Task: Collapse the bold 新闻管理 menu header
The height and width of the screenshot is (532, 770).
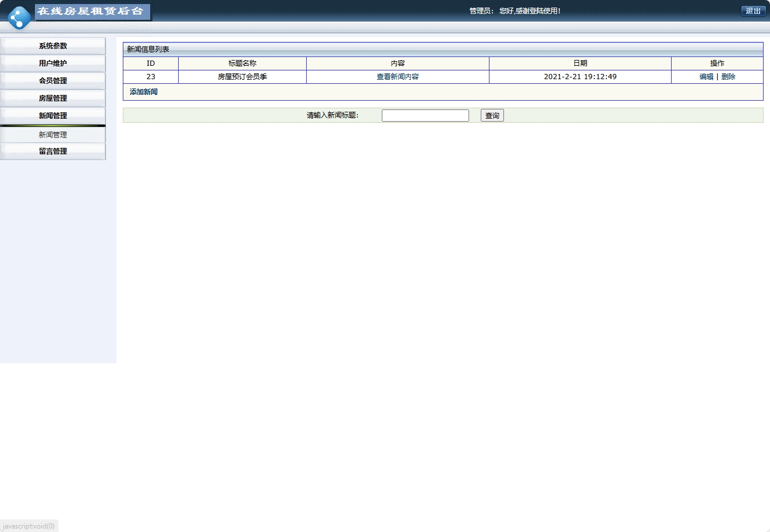Action: click(x=53, y=116)
